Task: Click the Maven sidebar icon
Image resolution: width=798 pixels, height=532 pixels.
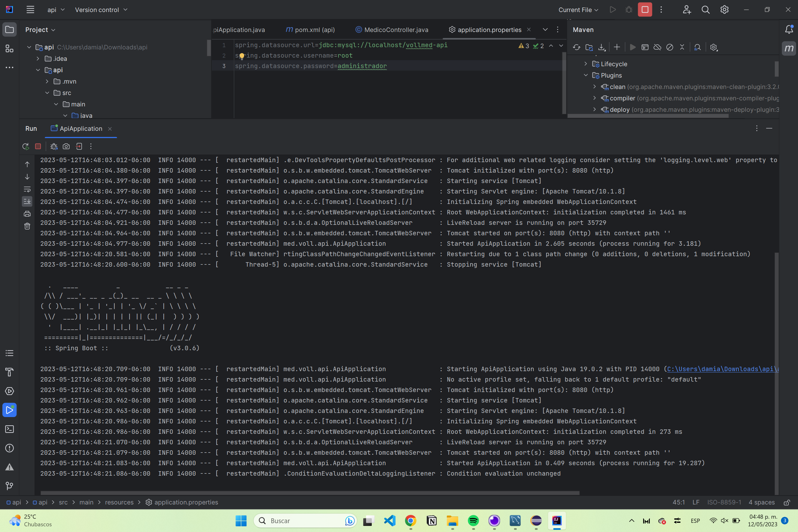Action: tap(789, 48)
